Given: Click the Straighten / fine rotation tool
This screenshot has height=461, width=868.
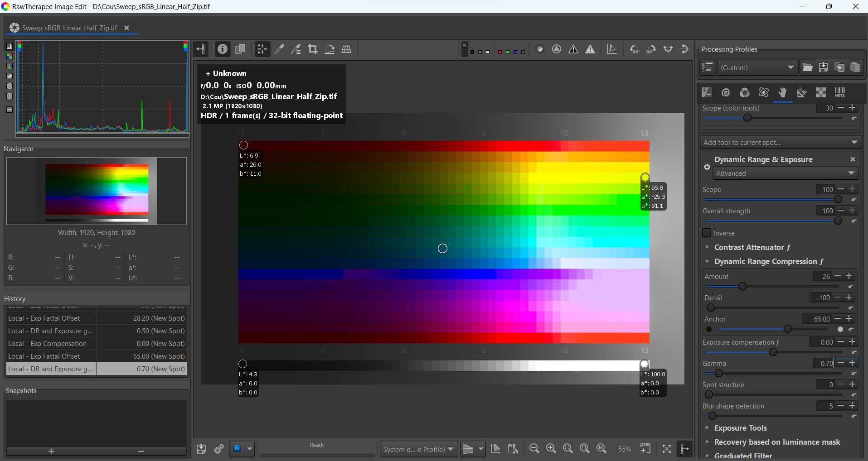Looking at the screenshot, I should click(330, 49).
